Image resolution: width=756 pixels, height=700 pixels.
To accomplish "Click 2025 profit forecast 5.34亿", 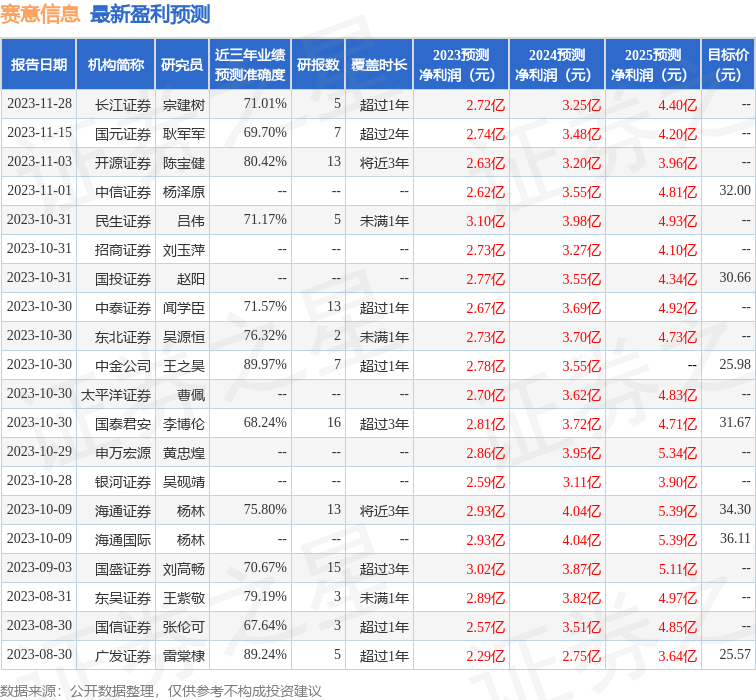I will (677, 453).
